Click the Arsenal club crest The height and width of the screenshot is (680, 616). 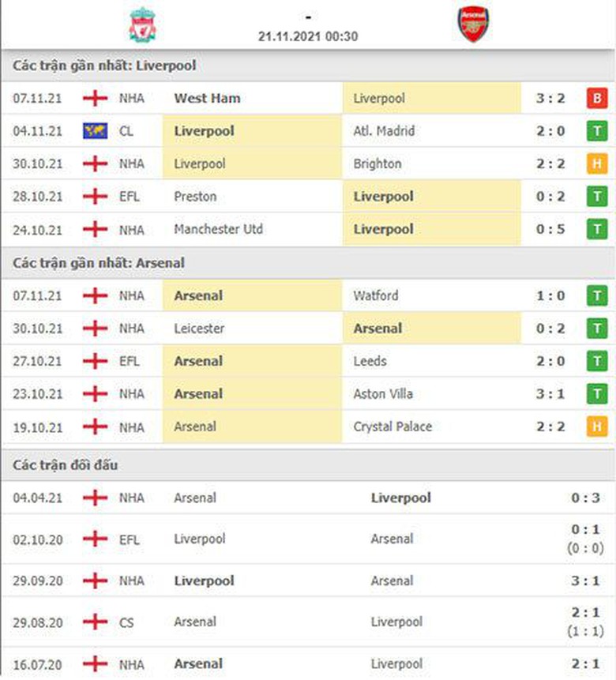pos(473,24)
